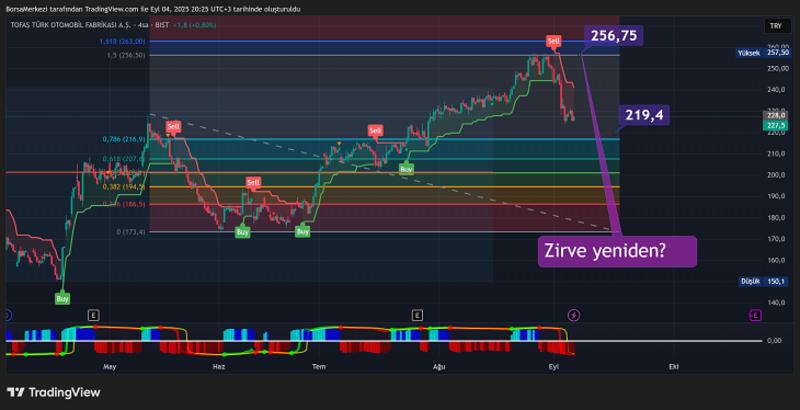Click the Eki label on time axis

(x=673, y=366)
